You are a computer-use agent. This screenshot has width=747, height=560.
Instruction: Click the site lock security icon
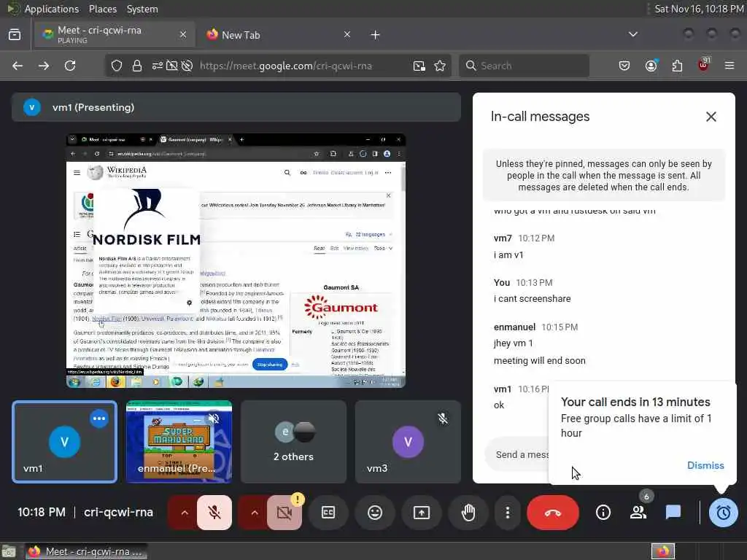coord(136,66)
